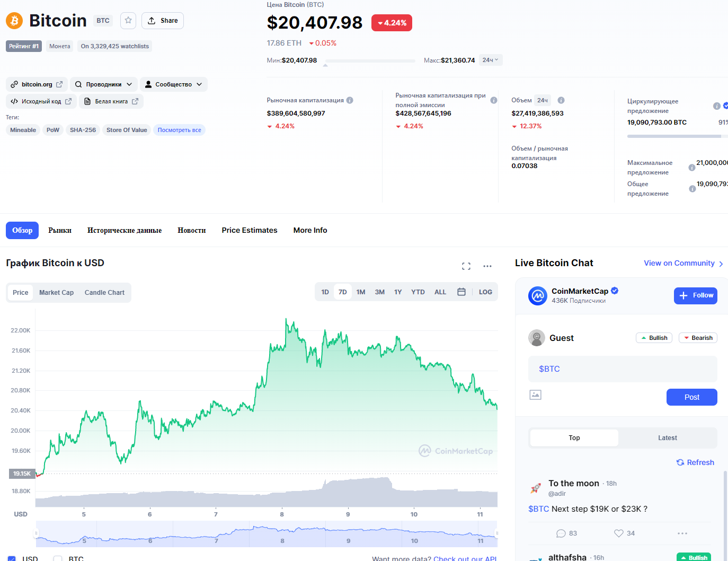The width and height of the screenshot is (728, 561).
Task: Click the Refresh chat icon
Action: point(680,462)
